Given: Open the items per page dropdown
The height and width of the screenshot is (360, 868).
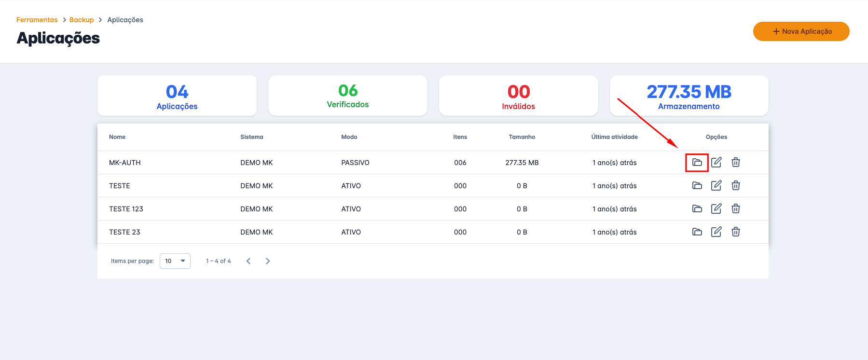Looking at the screenshot, I should pos(175,261).
